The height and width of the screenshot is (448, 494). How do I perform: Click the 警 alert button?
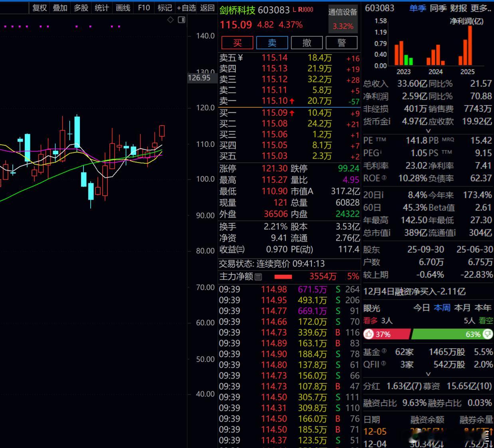341,43
